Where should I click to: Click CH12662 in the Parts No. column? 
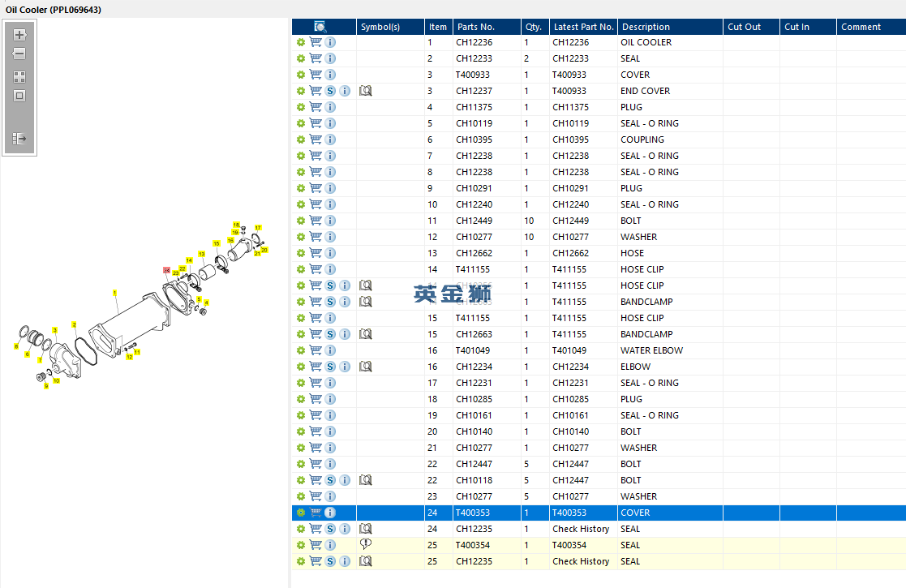point(474,253)
